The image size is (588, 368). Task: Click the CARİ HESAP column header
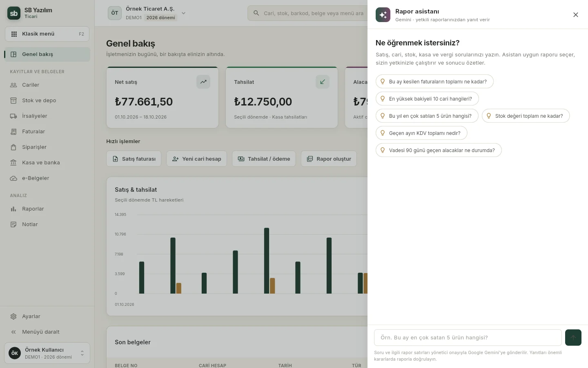tap(212, 366)
